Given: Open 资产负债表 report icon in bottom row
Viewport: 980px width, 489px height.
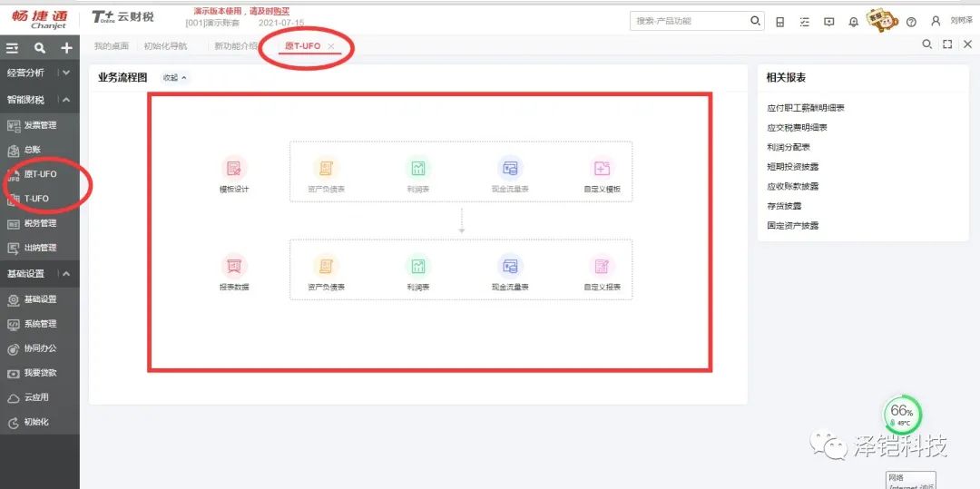Looking at the screenshot, I should (x=327, y=266).
